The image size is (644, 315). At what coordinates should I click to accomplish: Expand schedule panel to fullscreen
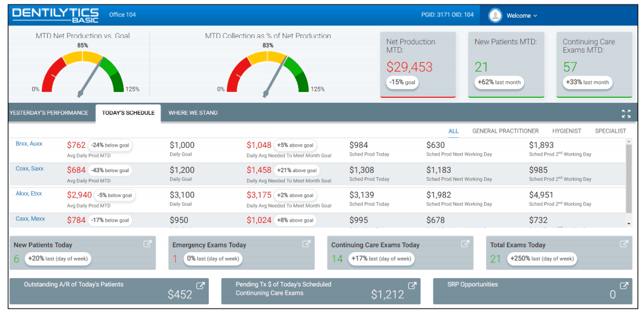pos(626,114)
